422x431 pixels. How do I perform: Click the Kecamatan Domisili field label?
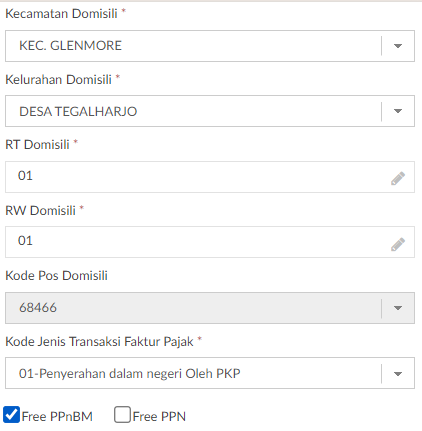click(x=61, y=14)
